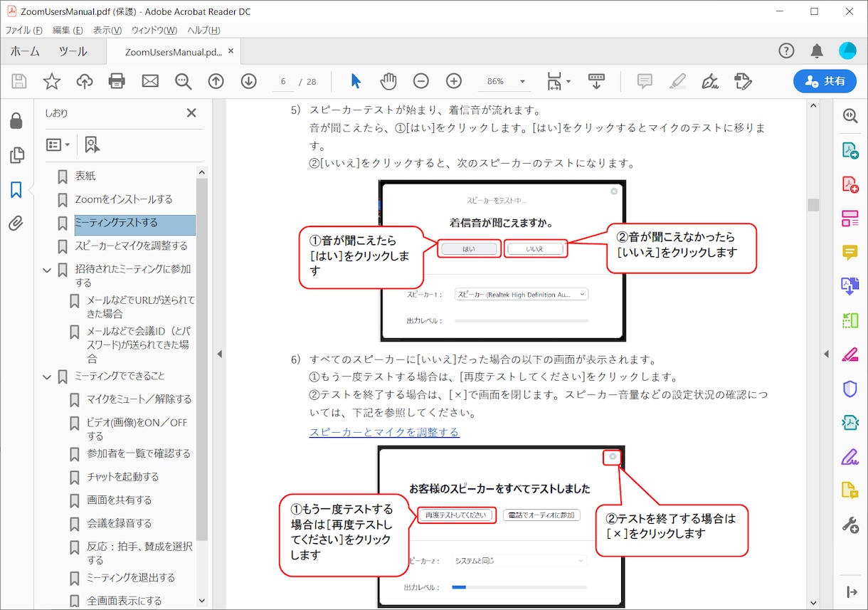Image resolution: width=868 pixels, height=610 pixels.
Task: Open the search and enhance tool icon
Action: [x=850, y=116]
